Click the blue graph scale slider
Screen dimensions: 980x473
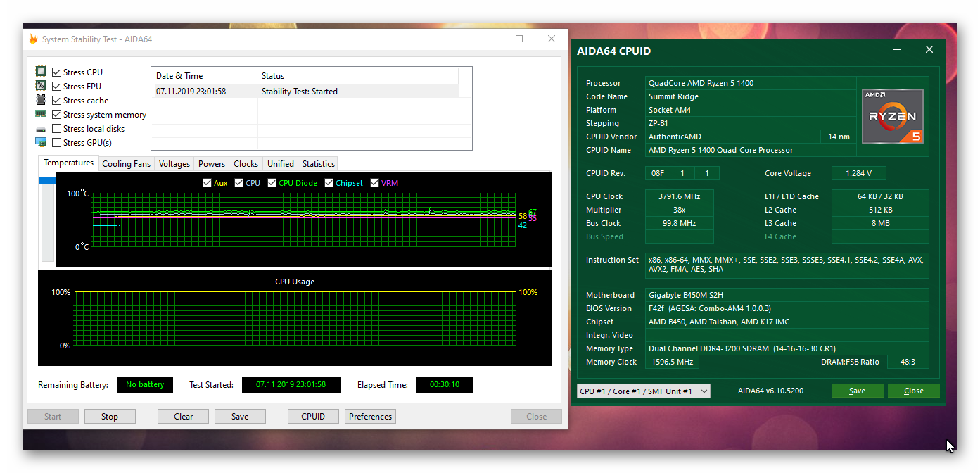tap(47, 181)
